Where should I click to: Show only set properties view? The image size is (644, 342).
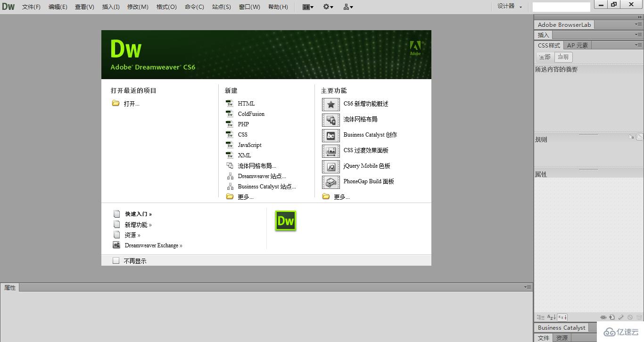point(562,318)
